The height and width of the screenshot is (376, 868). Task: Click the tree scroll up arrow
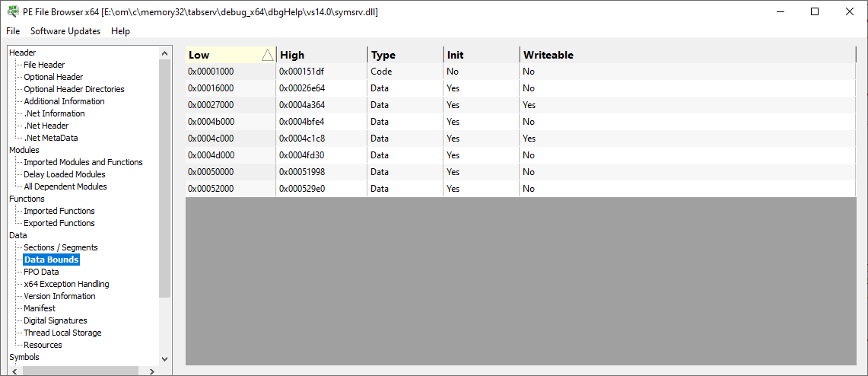pyautogui.click(x=164, y=53)
